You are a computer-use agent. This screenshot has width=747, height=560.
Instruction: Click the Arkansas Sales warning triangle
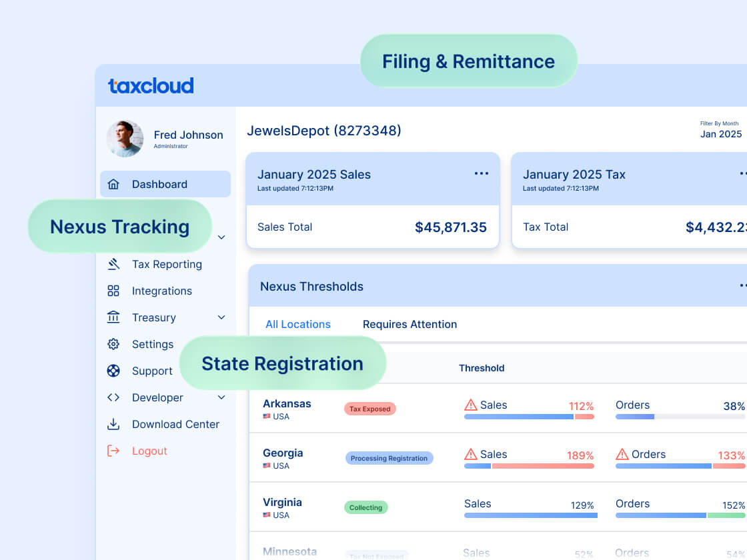471,405
